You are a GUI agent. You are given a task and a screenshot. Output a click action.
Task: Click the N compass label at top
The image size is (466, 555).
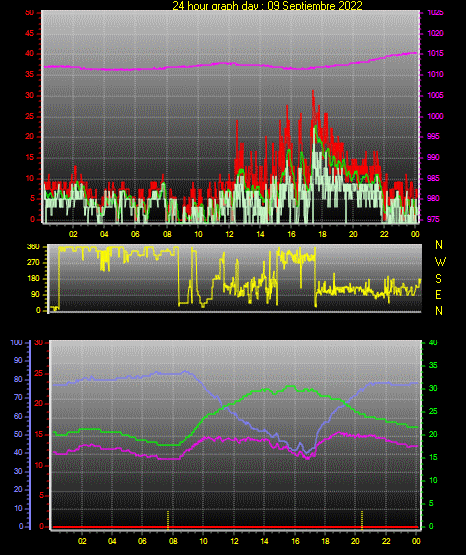tap(439, 245)
